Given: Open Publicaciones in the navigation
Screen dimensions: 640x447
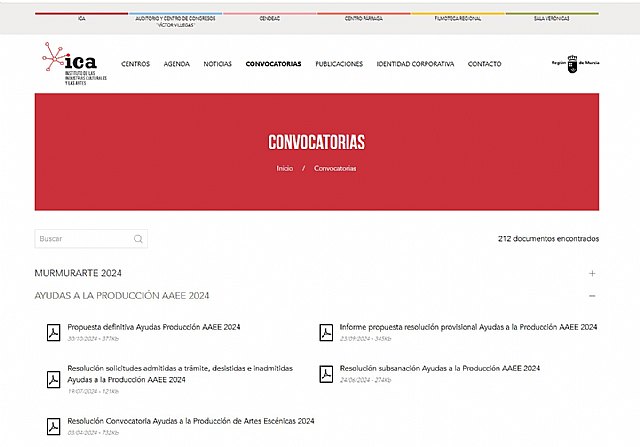Looking at the screenshot, I should [339, 64].
